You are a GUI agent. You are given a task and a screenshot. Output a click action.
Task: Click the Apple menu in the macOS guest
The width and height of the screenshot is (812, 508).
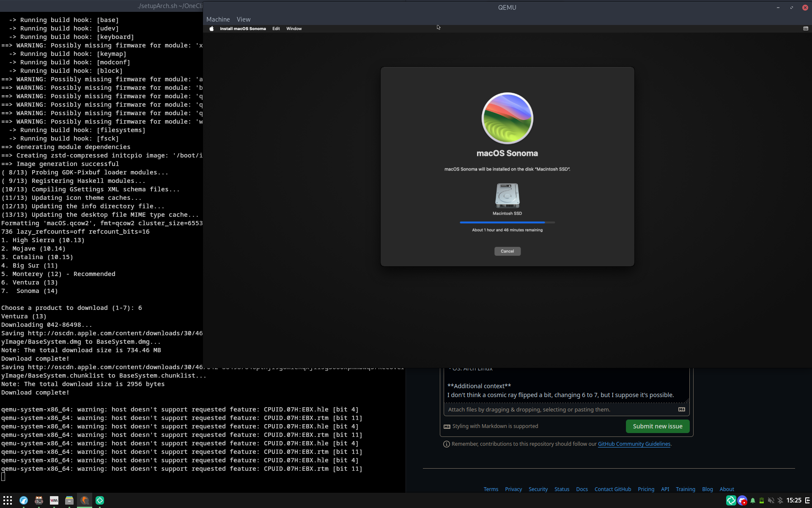click(211, 28)
